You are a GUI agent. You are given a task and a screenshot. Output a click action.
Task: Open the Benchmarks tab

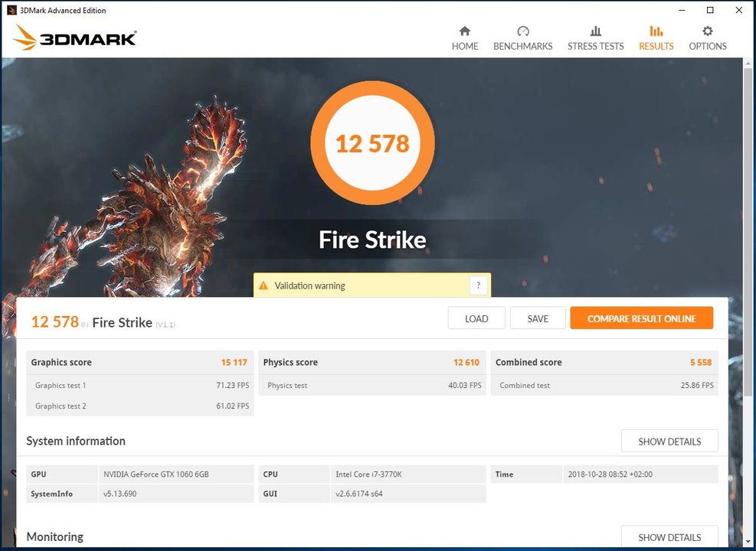(x=522, y=38)
